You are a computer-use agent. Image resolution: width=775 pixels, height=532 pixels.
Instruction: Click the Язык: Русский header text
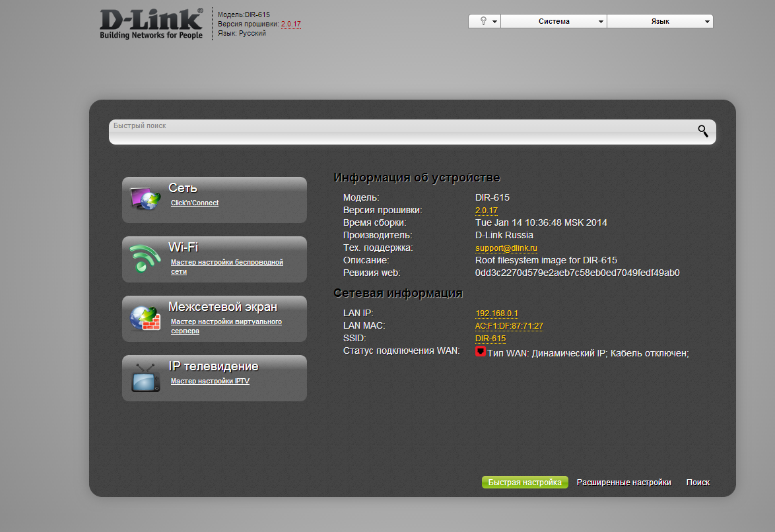(x=242, y=33)
